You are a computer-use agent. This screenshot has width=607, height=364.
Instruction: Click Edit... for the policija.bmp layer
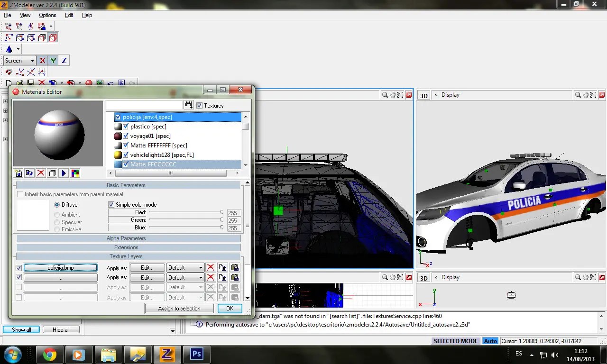click(x=147, y=268)
